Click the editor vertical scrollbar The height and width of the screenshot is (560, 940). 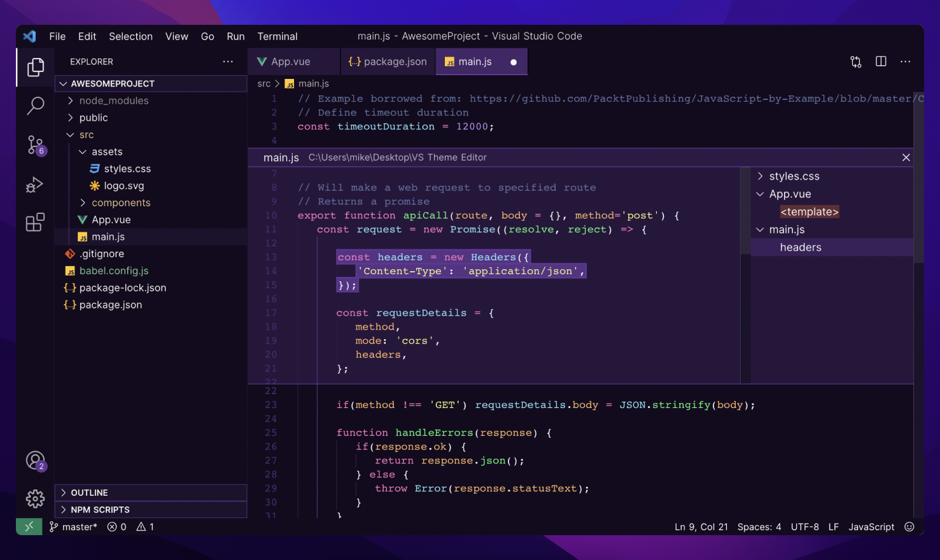pos(918,178)
